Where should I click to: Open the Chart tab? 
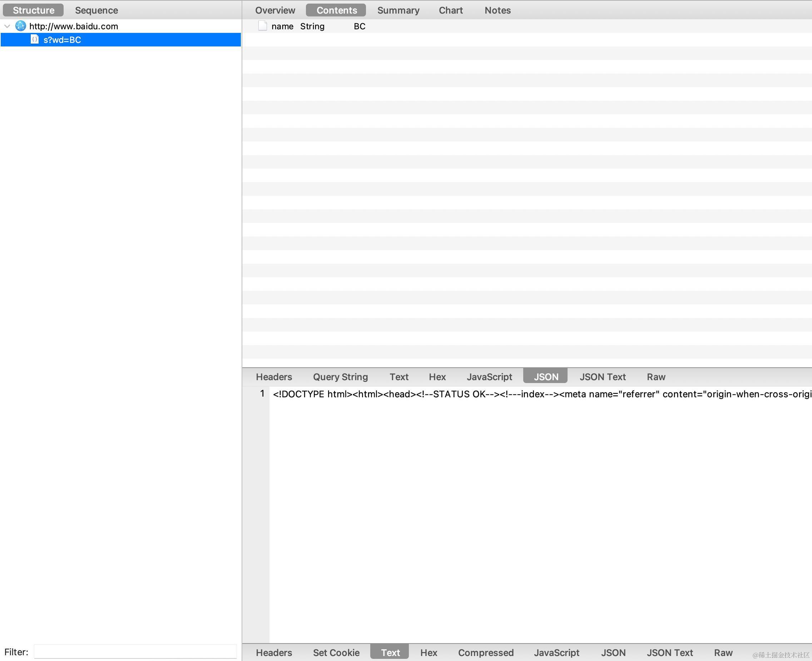pyautogui.click(x=451, y=10)
